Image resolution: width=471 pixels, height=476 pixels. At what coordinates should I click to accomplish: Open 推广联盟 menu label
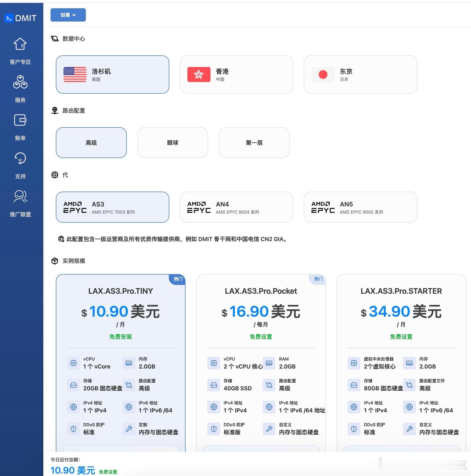click(20, 214)
